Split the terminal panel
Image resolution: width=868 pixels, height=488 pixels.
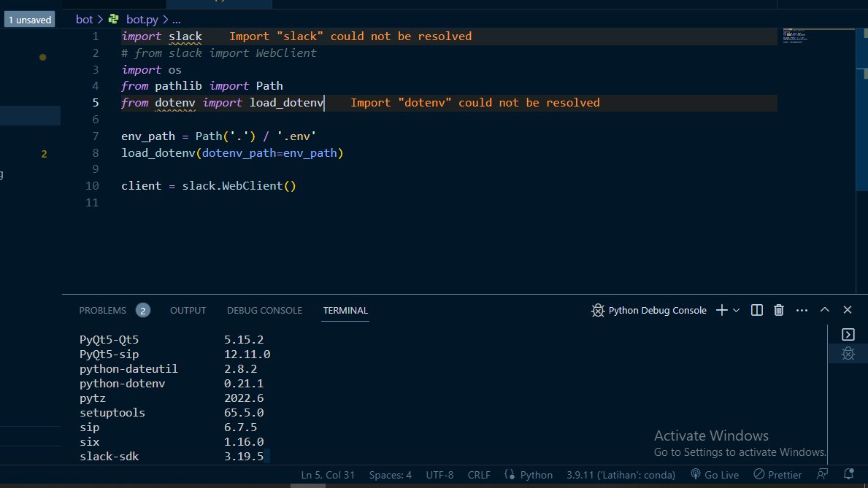(x=757, y=311)
